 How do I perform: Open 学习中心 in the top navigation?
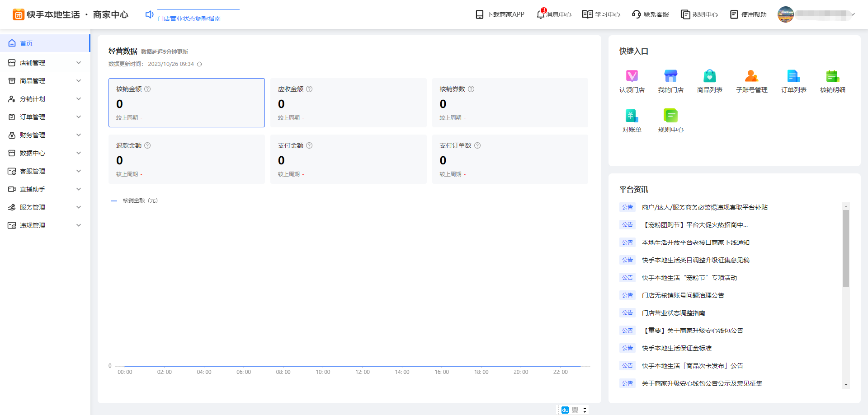pyautogui.click(x=601, y=14)
